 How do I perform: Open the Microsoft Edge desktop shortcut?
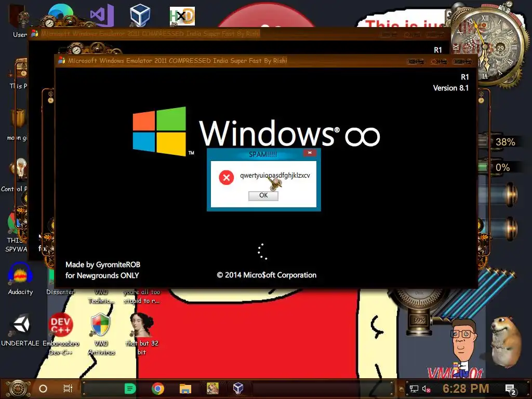(60, 15)
